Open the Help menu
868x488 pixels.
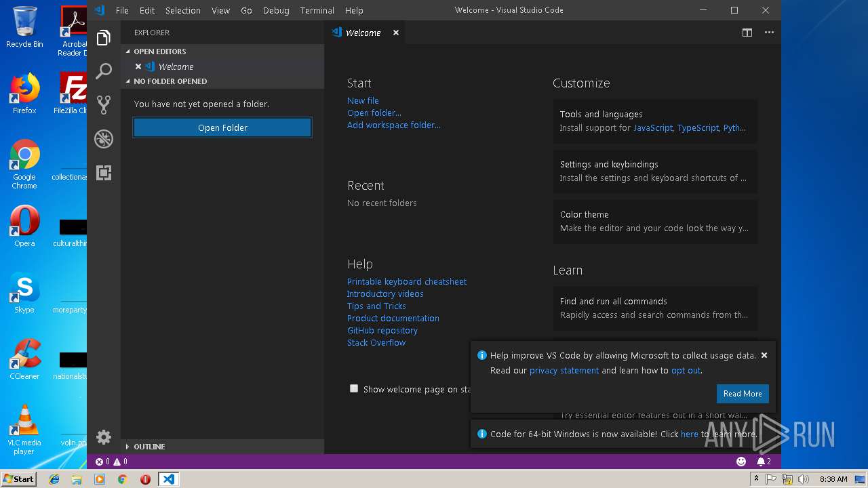pos(354,10)
